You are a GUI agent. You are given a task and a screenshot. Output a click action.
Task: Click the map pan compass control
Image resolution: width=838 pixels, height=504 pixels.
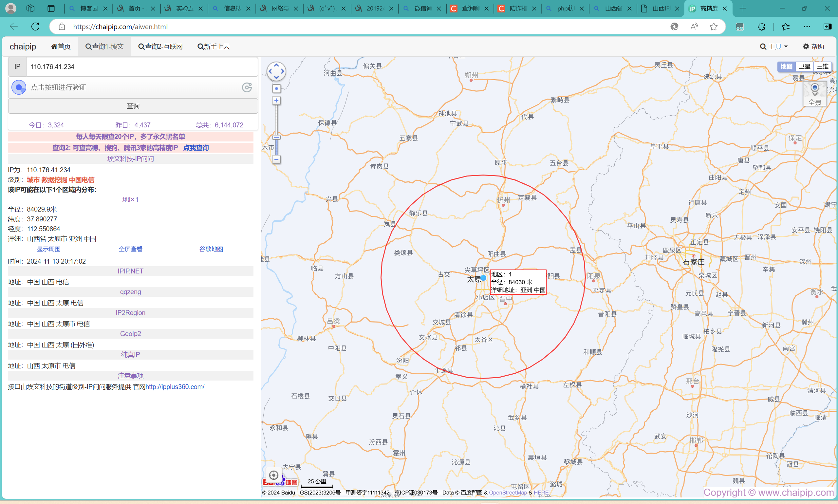pos(276,71)
